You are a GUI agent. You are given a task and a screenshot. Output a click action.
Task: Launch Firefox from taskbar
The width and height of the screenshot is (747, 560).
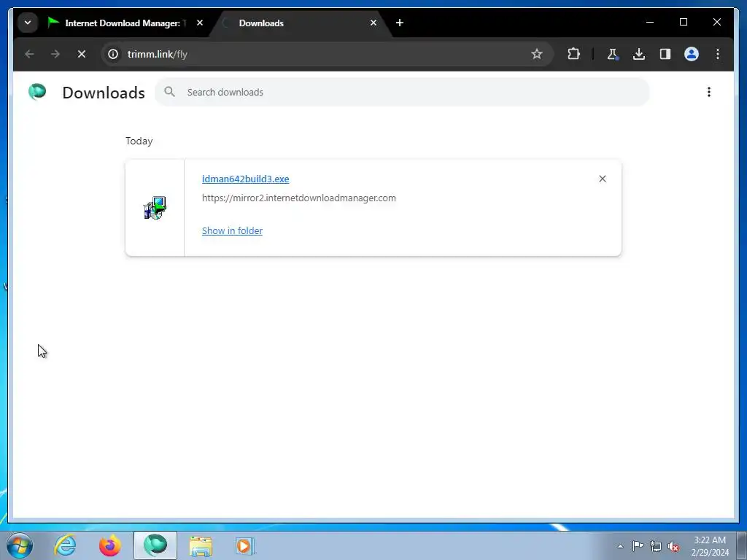(110, 545)
